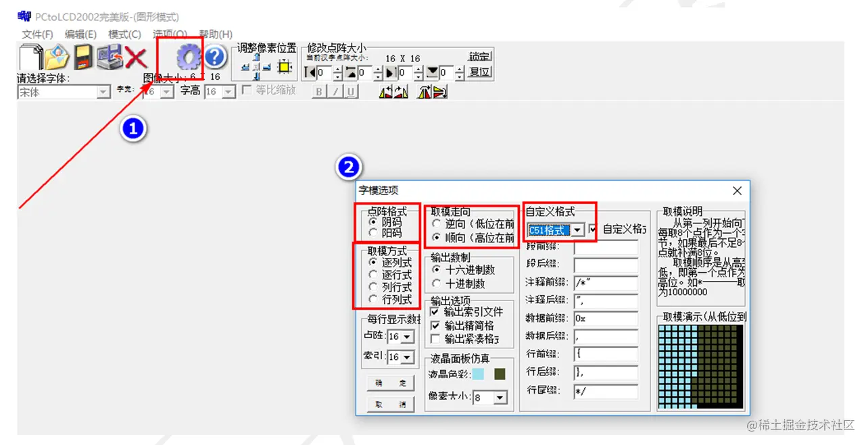Image resolution: width=868 pixels, height=445 pixels.
Task: Open the 文件(F) menu
Action: click(x=37, y=34)
